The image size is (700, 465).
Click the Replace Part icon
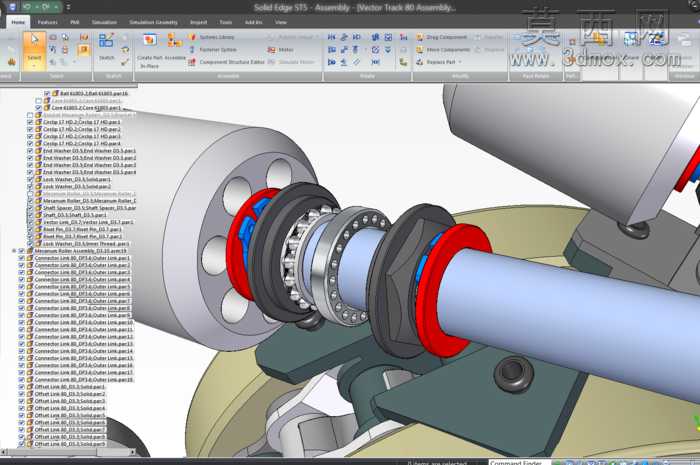(x=420, y=62)
